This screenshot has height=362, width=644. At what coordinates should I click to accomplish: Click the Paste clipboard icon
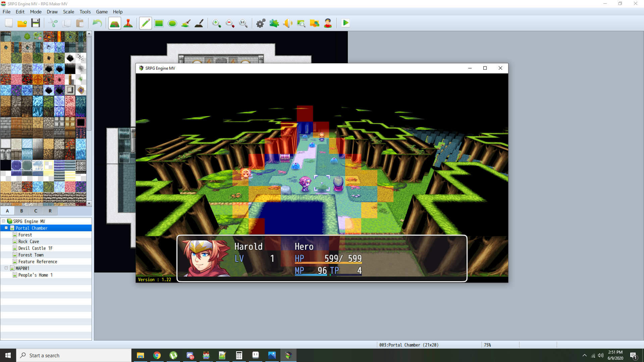pyautogui.click(x=80, y=23)
